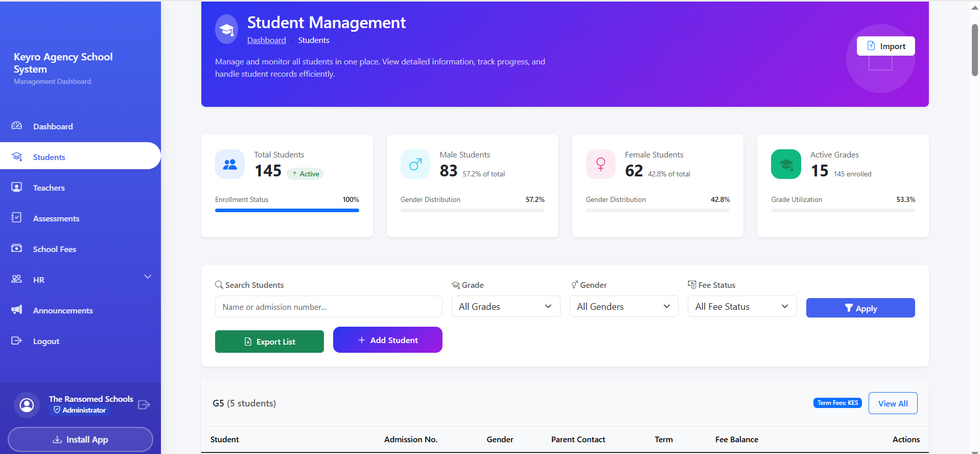Viewport: 980px width, 454px height.
Task: Go to School Fees in the sidebar
Action: [54, 249]
